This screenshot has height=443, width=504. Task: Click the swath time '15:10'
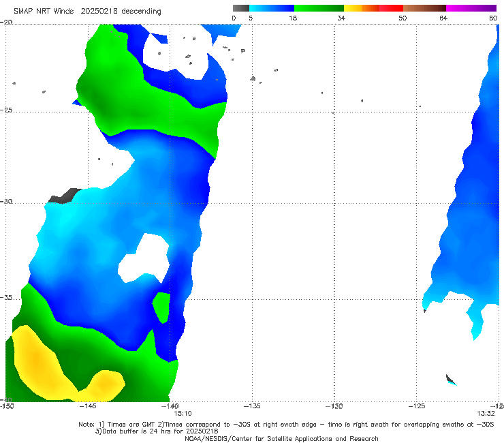click(183, 414)
